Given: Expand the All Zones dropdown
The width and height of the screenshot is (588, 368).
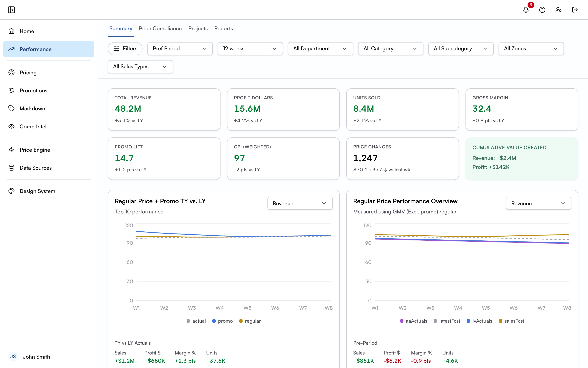Looking at the screenshot, I should point(531,49).
